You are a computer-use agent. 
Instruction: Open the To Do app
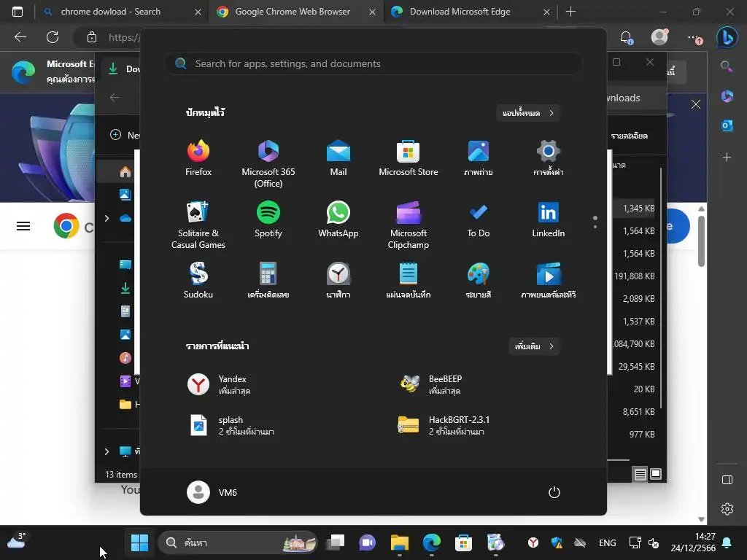479,219
